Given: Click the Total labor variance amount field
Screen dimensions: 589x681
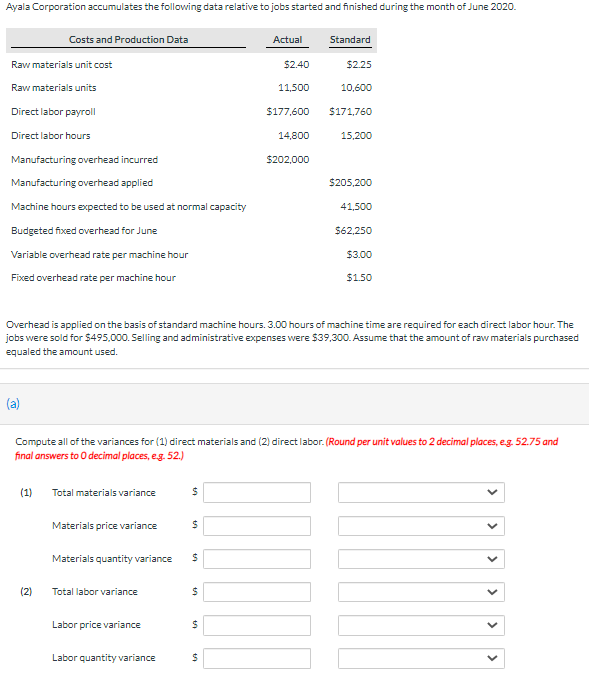Looking at the screenshot, I should click(x=257, y=592).
